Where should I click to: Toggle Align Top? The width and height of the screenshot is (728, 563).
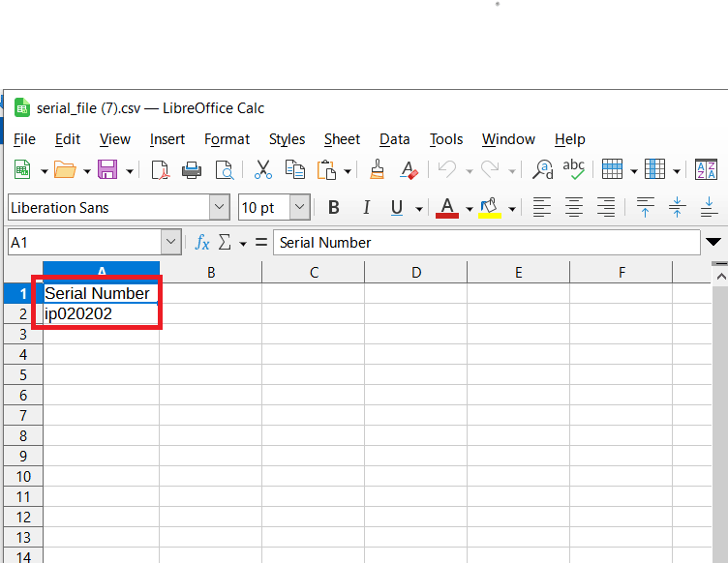pyautogui.click(x=645, y=207)
